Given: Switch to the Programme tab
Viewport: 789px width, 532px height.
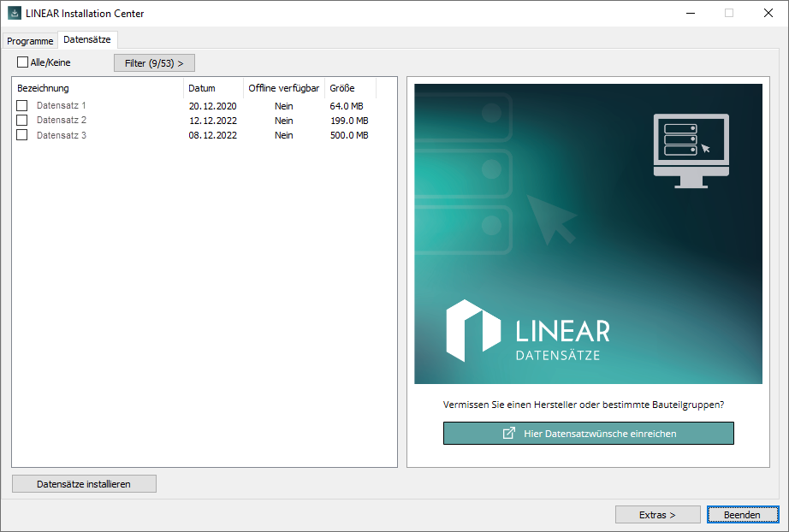Looking at the screenshot, I should (30, 41).
